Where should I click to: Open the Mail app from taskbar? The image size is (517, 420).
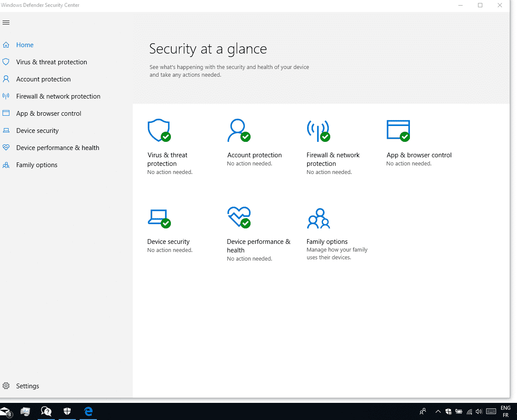(6, 412)
